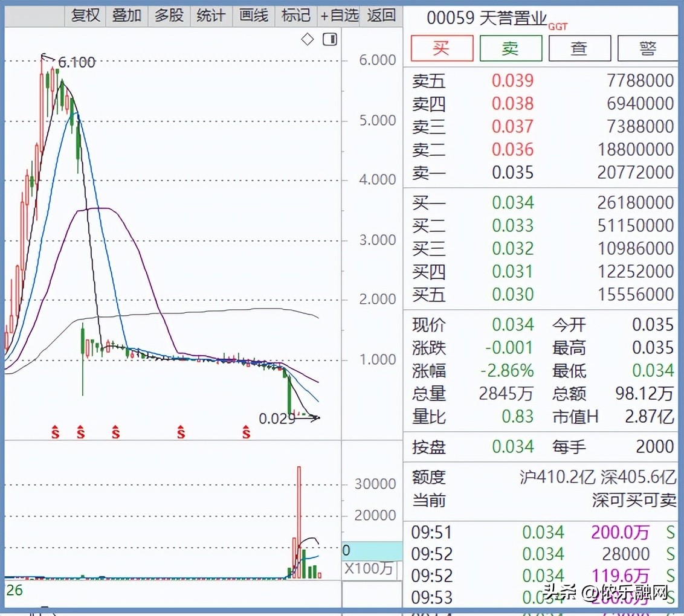Switch to 多股 multi-stock view
This screenshot has height=616, width=684.
[169, 15]
